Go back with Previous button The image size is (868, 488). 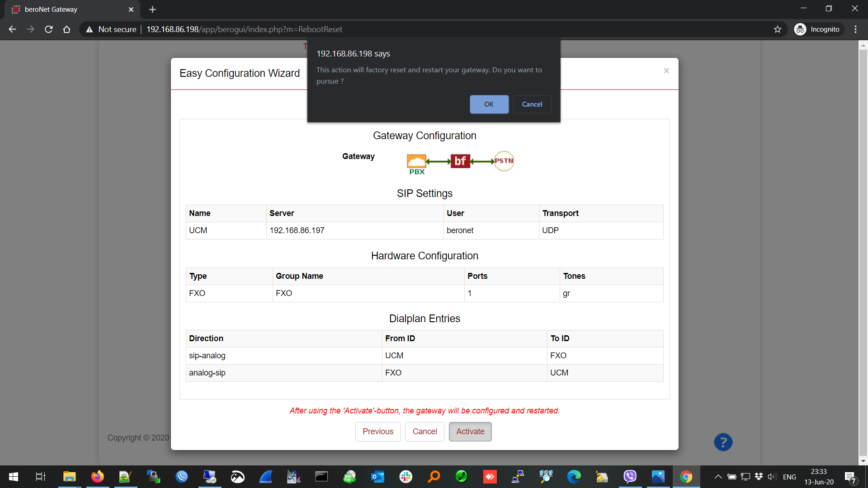point(377,432)
